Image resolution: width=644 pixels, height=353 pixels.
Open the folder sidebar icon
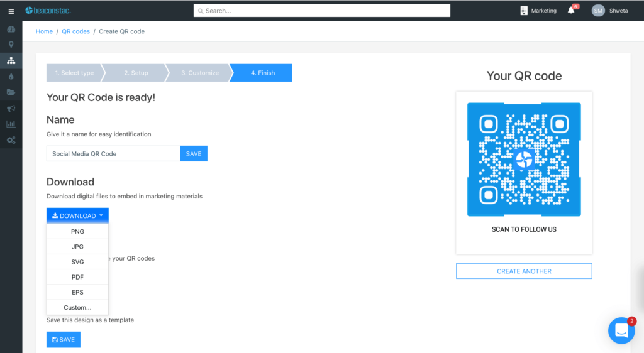click(x=11, y=92)
